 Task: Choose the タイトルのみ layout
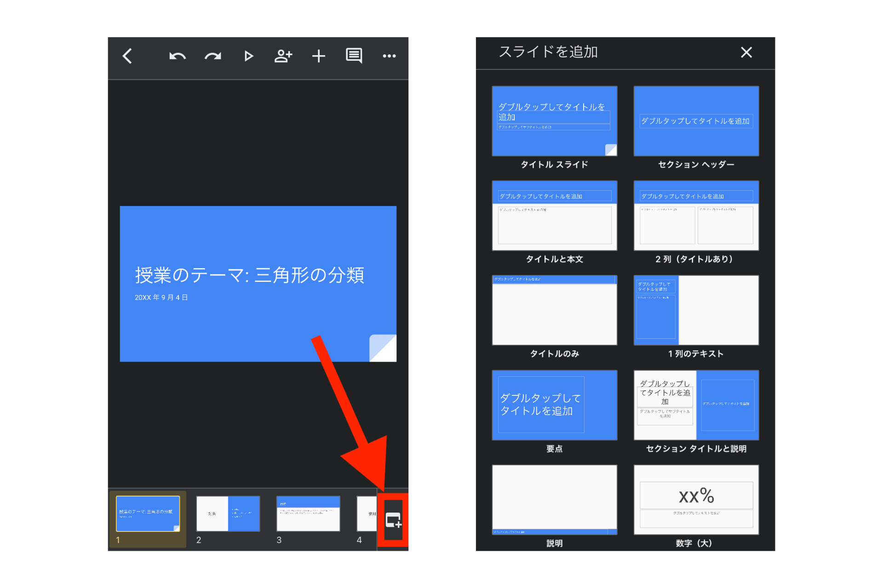pos(555,310)
